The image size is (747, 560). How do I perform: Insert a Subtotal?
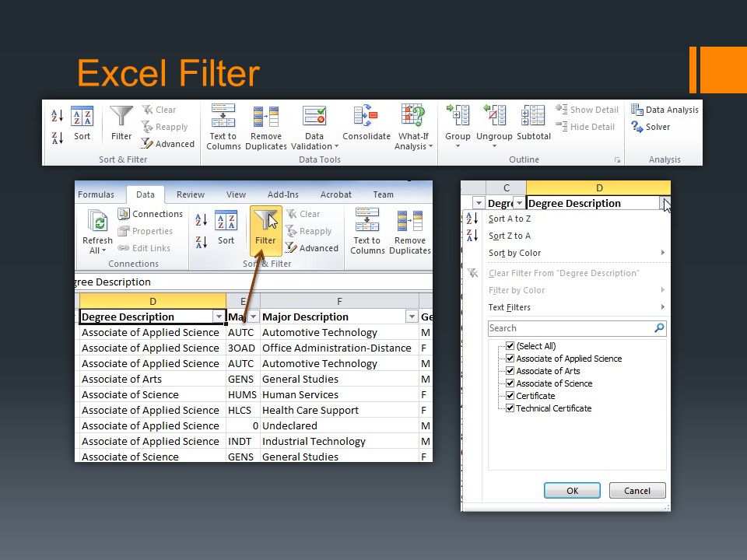[534, 123]
